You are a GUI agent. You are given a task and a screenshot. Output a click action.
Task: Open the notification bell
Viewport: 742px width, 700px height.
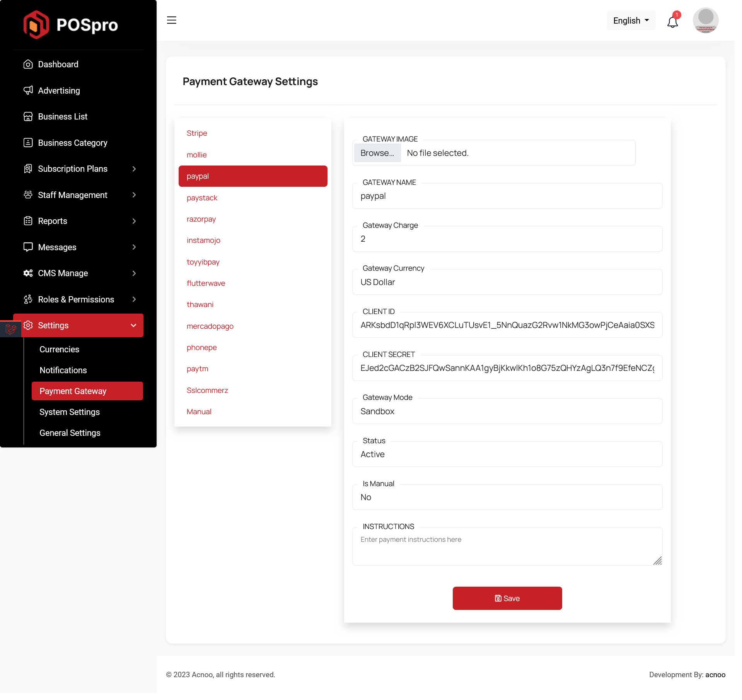672,22
